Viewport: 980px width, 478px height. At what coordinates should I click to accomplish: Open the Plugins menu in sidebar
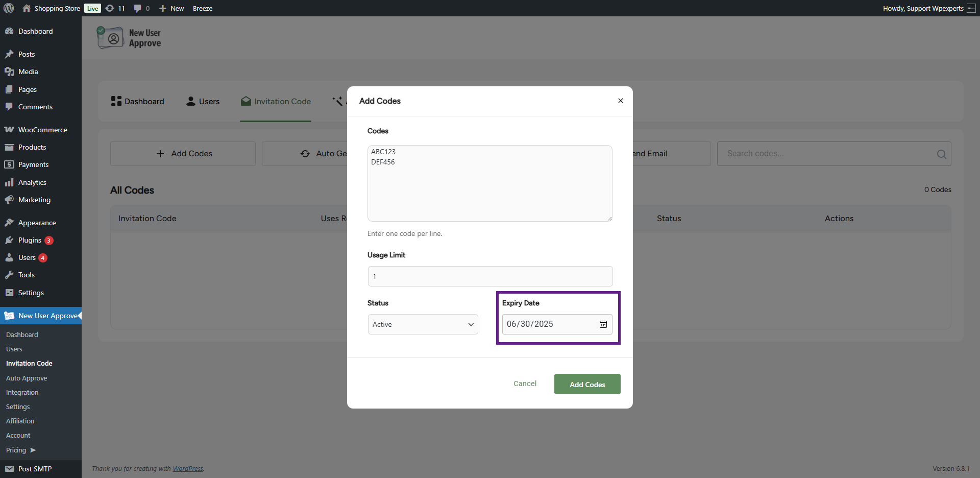point(30,240)
